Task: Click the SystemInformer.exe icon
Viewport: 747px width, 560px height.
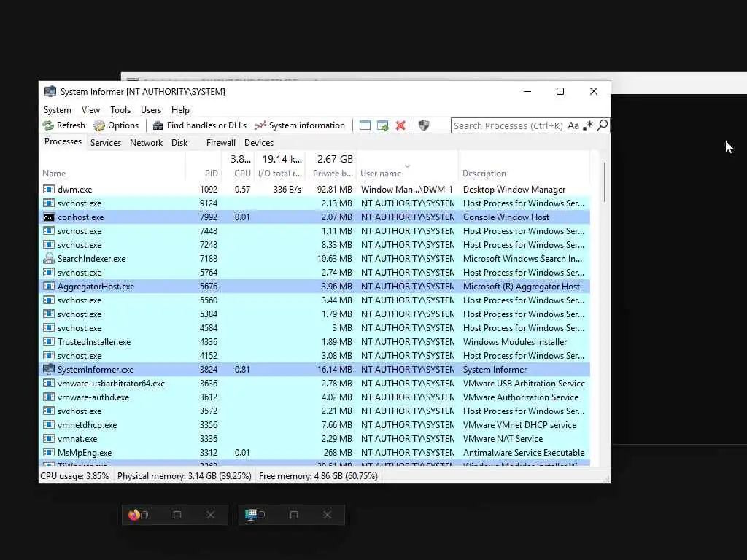Action: 49,369
